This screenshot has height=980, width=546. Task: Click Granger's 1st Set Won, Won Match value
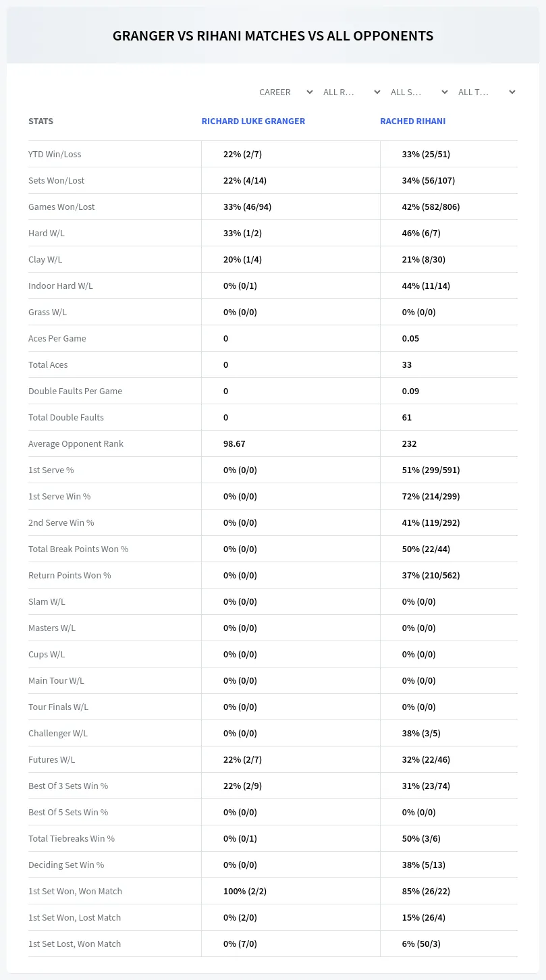(245, 891)
